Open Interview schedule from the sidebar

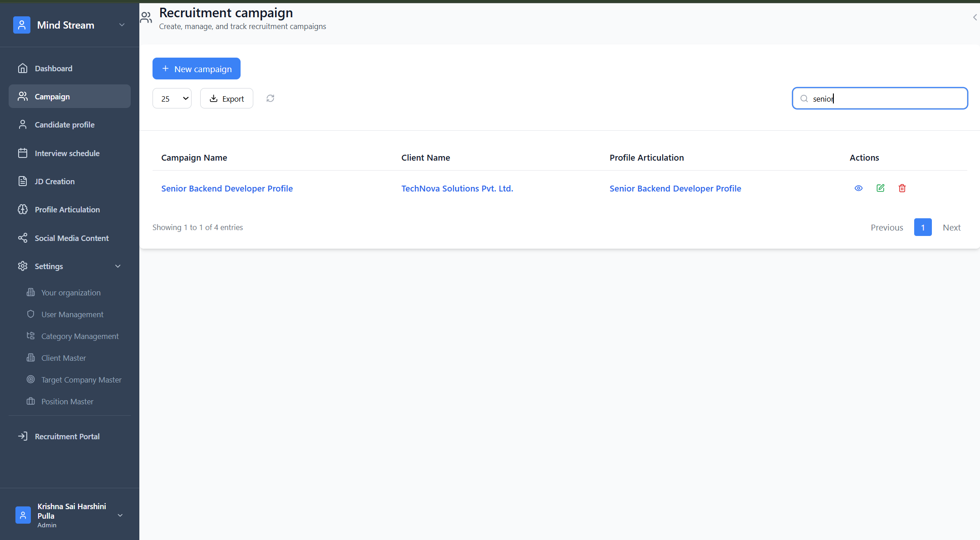67,153
